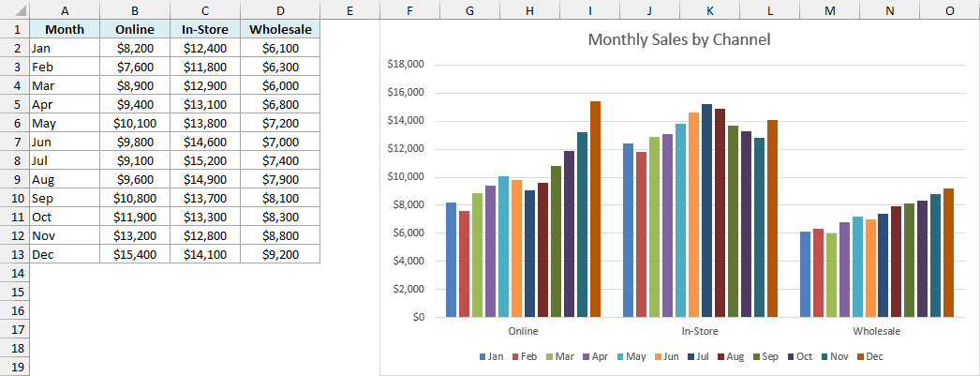Screen dimensions: 980x376
Task: Click the Month header cell
Action: pos(65,29)
